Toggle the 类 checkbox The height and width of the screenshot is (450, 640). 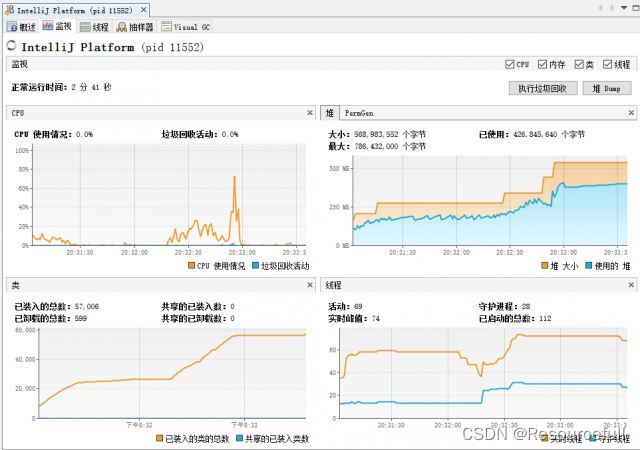tap(579, 64)
